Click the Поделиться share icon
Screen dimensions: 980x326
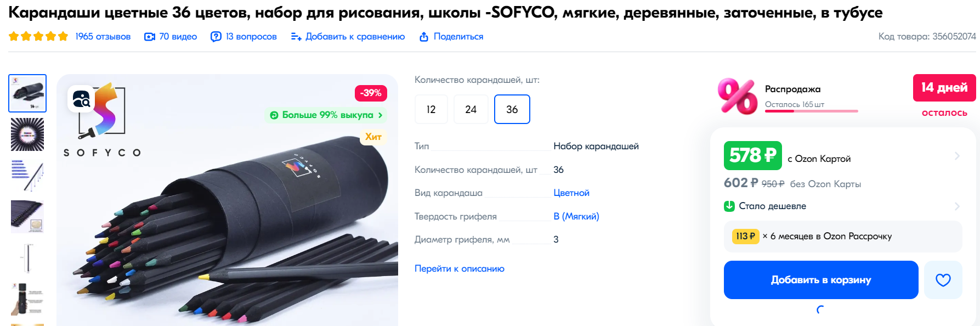[x=424, y=37]
